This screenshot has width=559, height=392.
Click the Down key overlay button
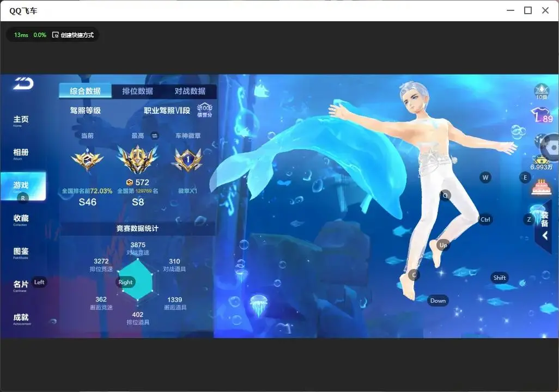coord(438,301)
